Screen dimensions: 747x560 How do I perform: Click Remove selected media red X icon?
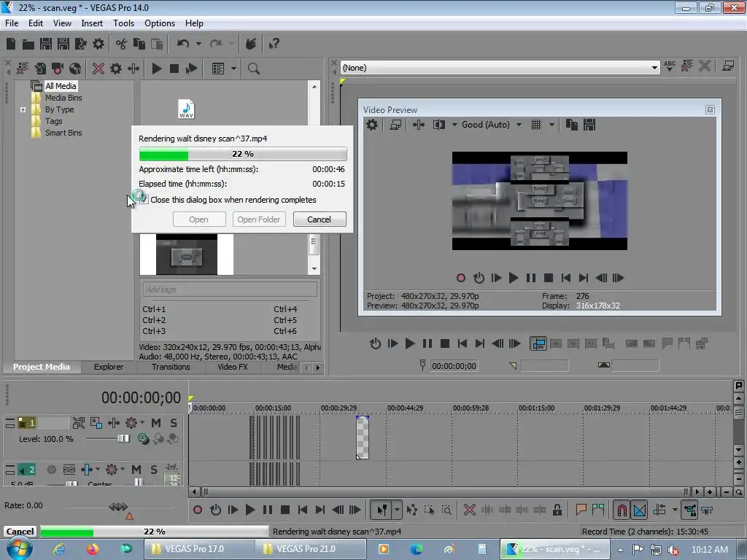[x=98, y=69]
